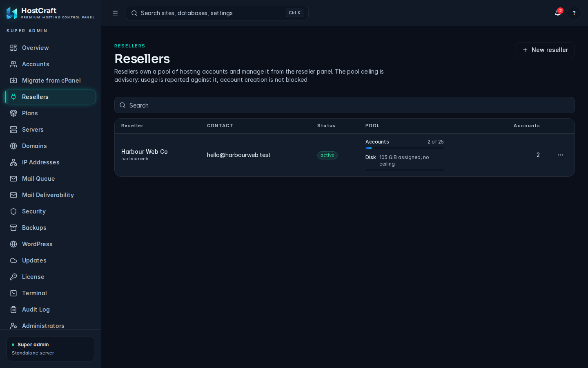Click the HostCraft logo icon
The height and width of the screenshot is (368, 588).
12,13
